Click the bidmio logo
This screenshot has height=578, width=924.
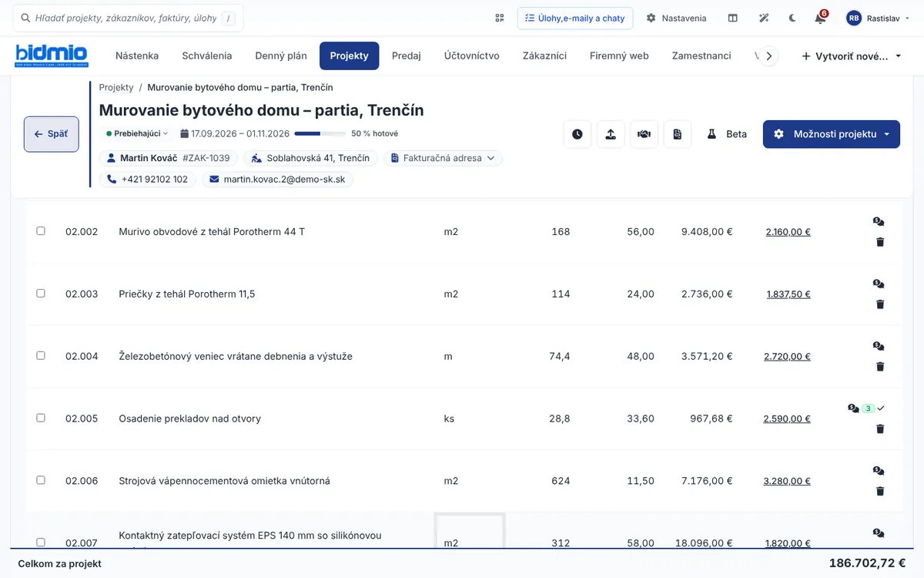tap(52, 55)
